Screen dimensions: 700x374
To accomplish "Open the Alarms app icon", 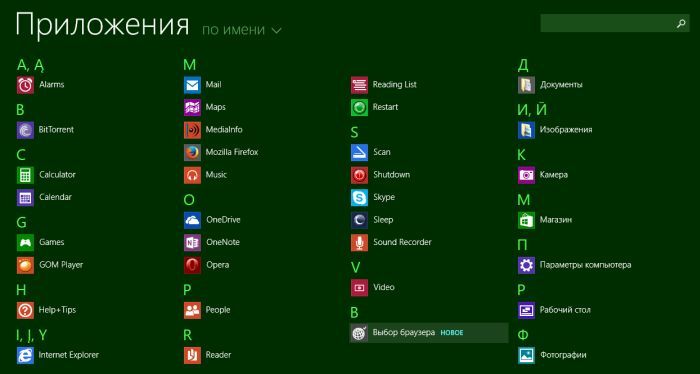I will coord(25,85).
